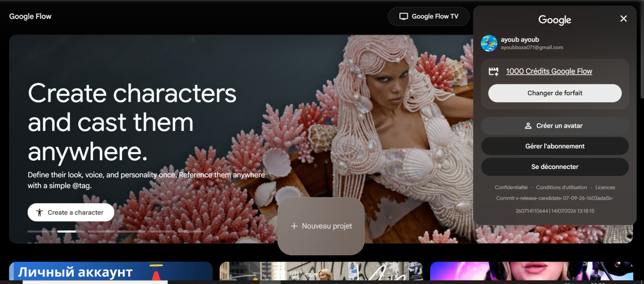Image resolution: width=644 pixels, height=284 pixels.
Task: Click Changer de forfait
Action: pos(555,93)
